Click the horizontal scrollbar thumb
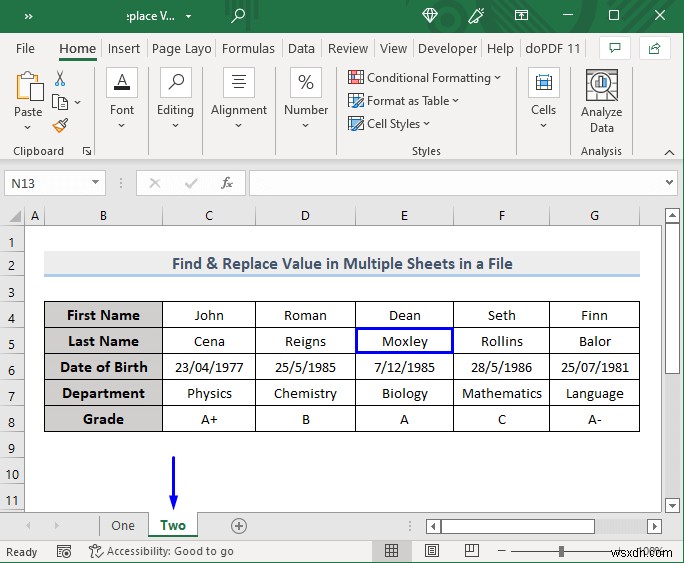The image size is (684, 563). pyautogui.click(x=518, y=526)
